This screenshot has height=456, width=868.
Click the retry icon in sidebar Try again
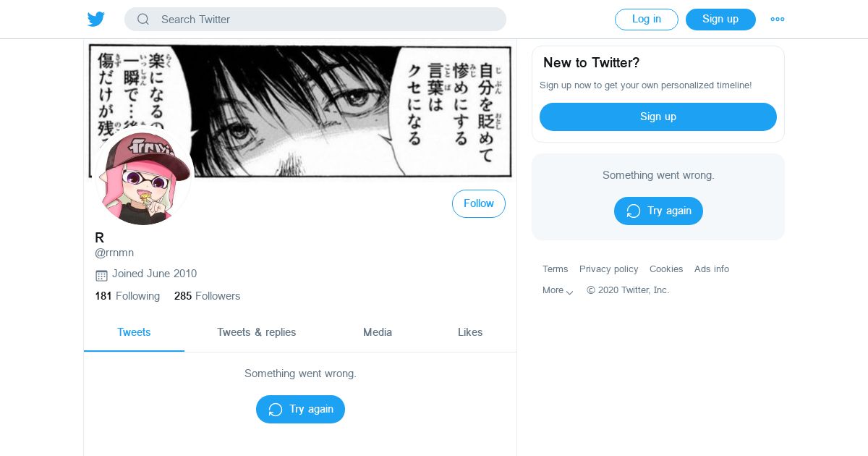[x=634, y=211]
